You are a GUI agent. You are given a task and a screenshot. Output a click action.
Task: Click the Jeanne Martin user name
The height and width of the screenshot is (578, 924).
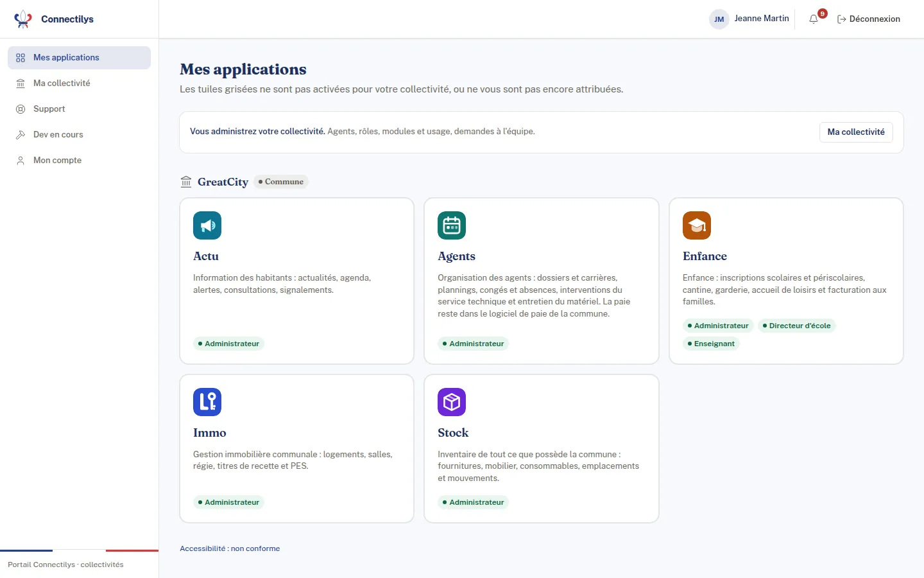click(762, 19)
